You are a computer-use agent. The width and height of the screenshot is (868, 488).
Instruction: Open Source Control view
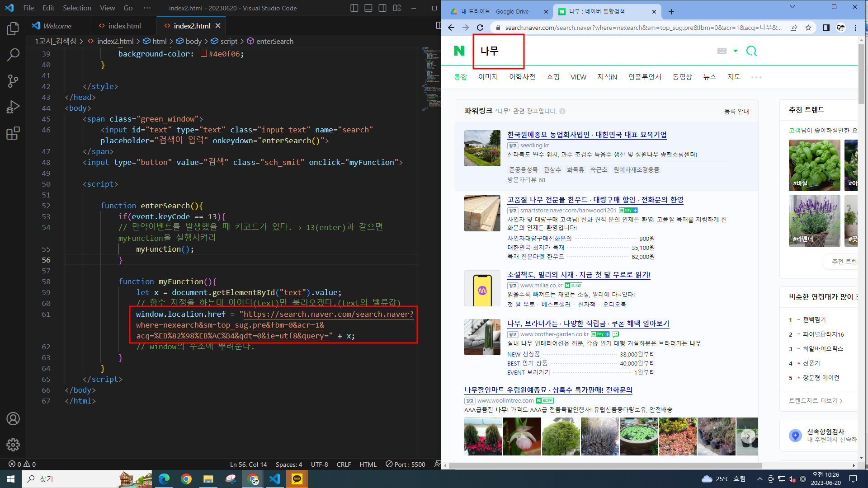(x=13, y=81)
